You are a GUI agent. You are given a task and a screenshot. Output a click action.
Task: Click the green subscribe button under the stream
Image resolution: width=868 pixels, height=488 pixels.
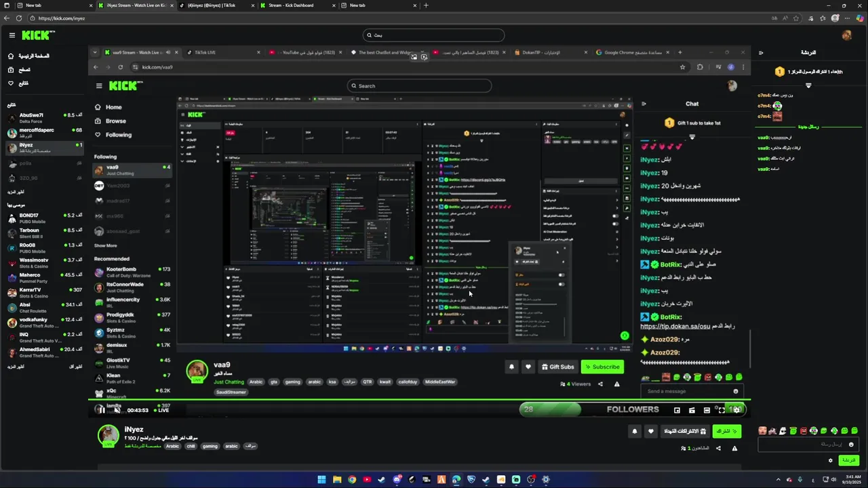[726, 431]
